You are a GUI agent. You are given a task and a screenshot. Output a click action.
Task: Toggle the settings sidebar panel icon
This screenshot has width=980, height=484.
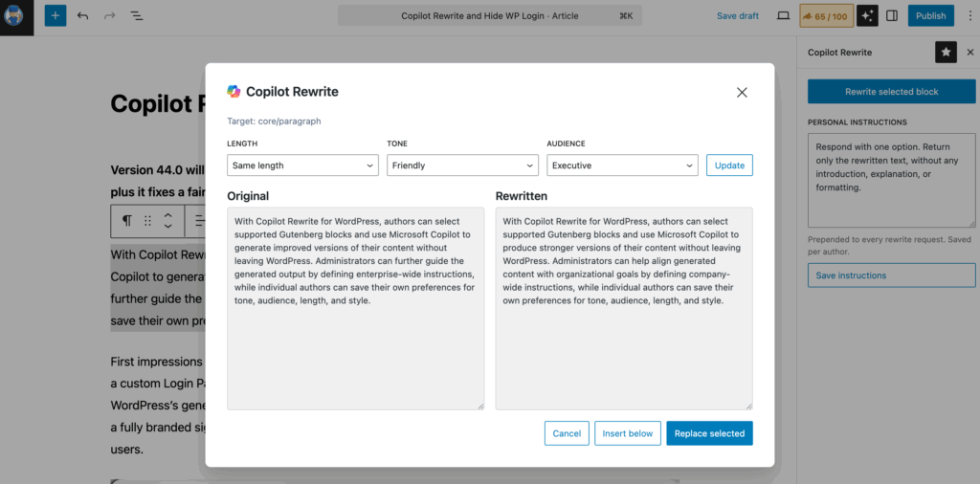click(892, 16)
